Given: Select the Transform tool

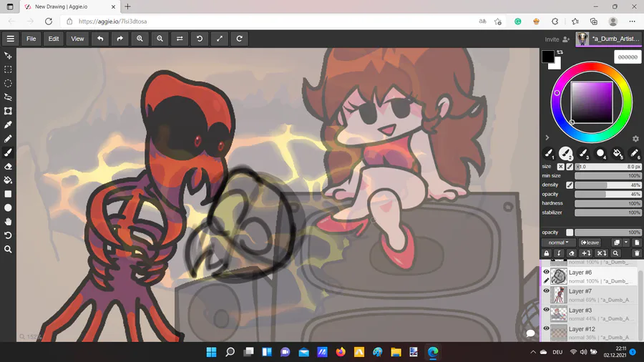Looking at the screenshot, I should pyautogui.click(x=8, y=111).
